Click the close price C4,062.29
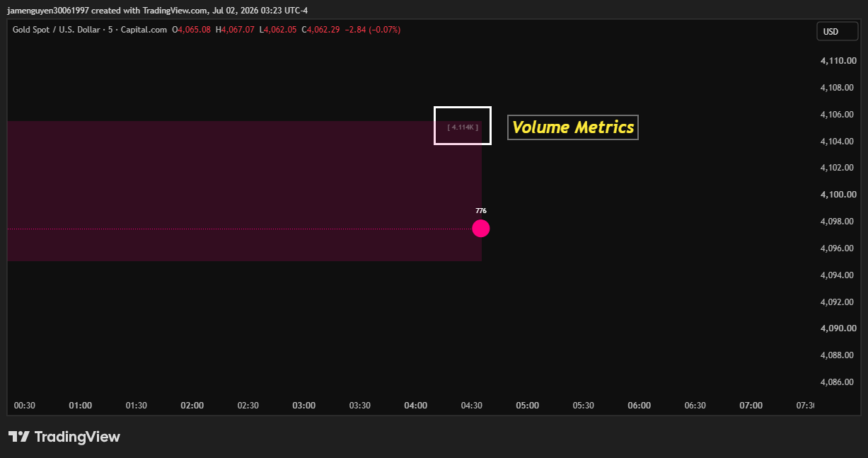This screenshot has width=868, height=458. 321,30
